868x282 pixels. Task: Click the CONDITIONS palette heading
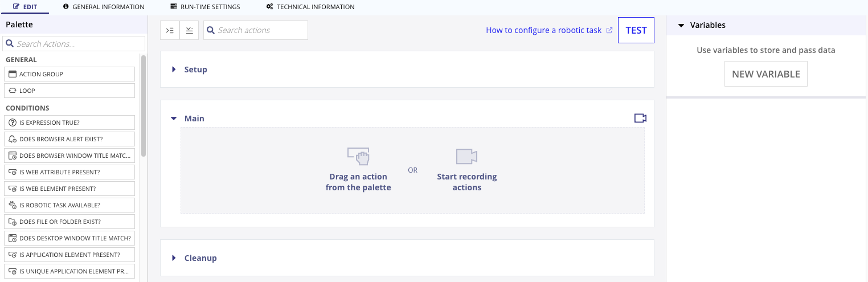27,108
